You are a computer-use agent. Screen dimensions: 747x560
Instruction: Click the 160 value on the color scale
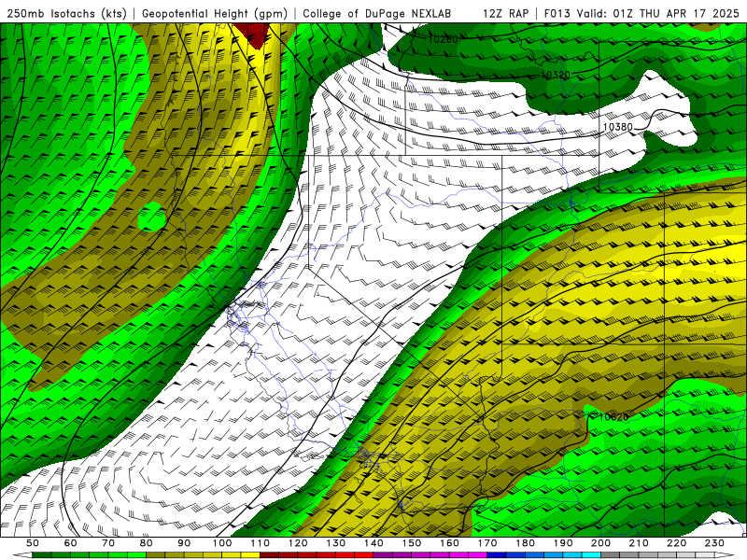tap(449, 543)
